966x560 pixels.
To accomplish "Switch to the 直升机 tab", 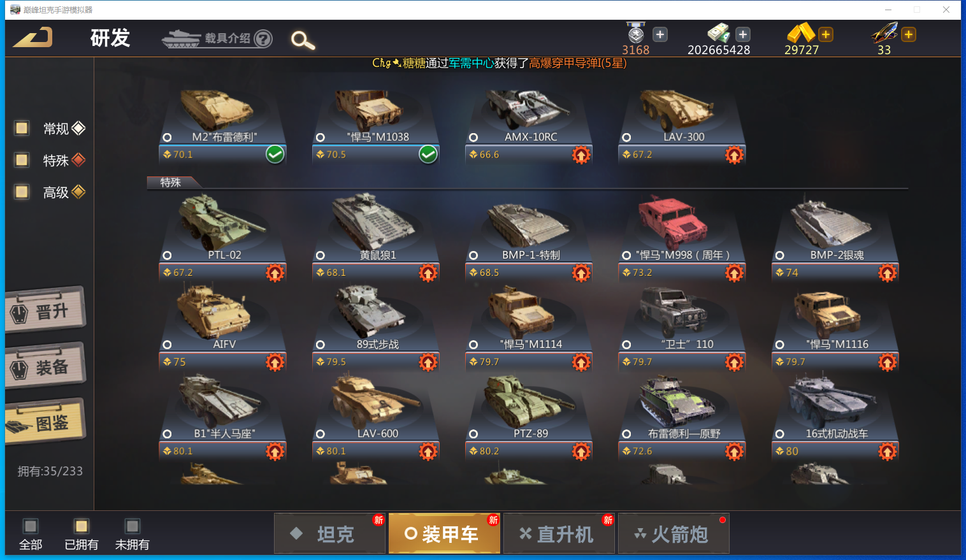I will tap(559, 533).
